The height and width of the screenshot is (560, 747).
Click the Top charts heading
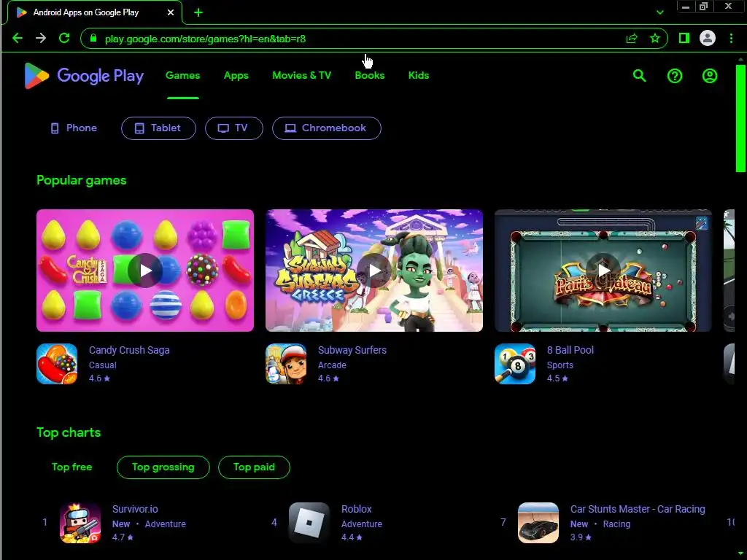(x=69, y=432)
